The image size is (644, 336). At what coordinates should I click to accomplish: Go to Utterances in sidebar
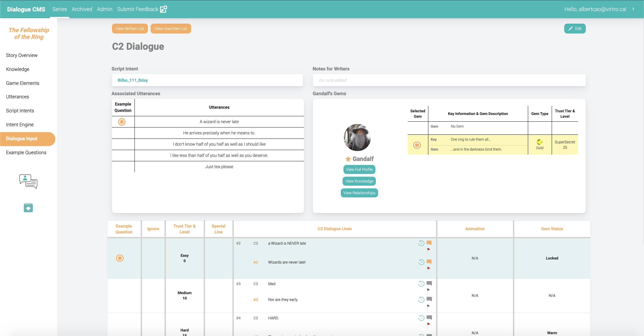click(x=18, y=97)
